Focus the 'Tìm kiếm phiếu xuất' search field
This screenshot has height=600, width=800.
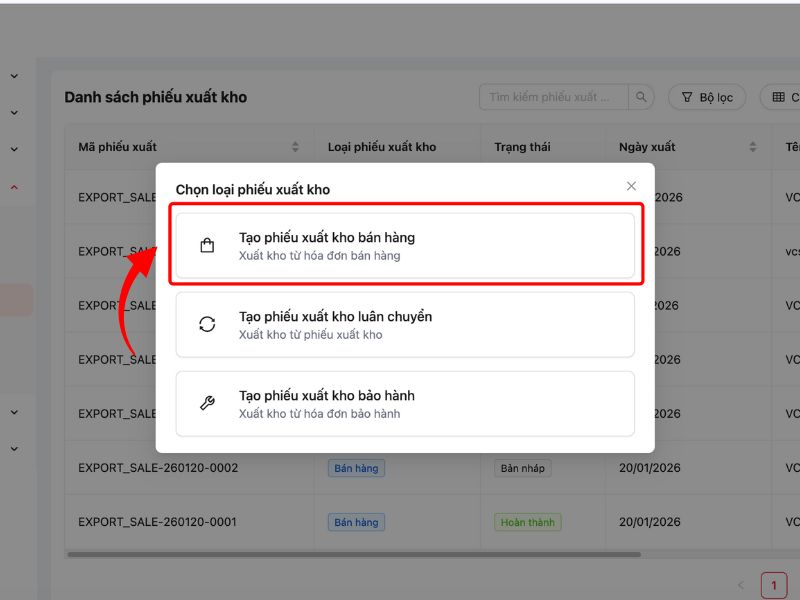pos(553,97)
